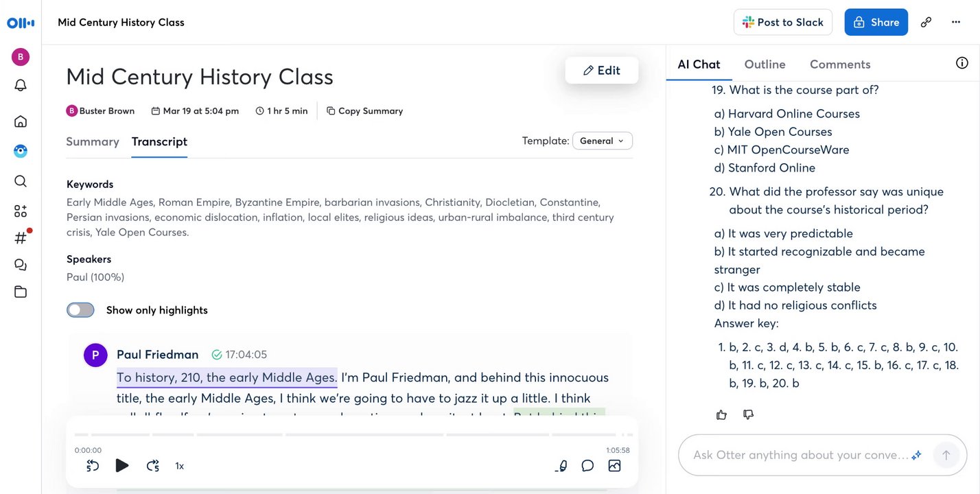
Task: Click the Share button
Action: point(876,22)
